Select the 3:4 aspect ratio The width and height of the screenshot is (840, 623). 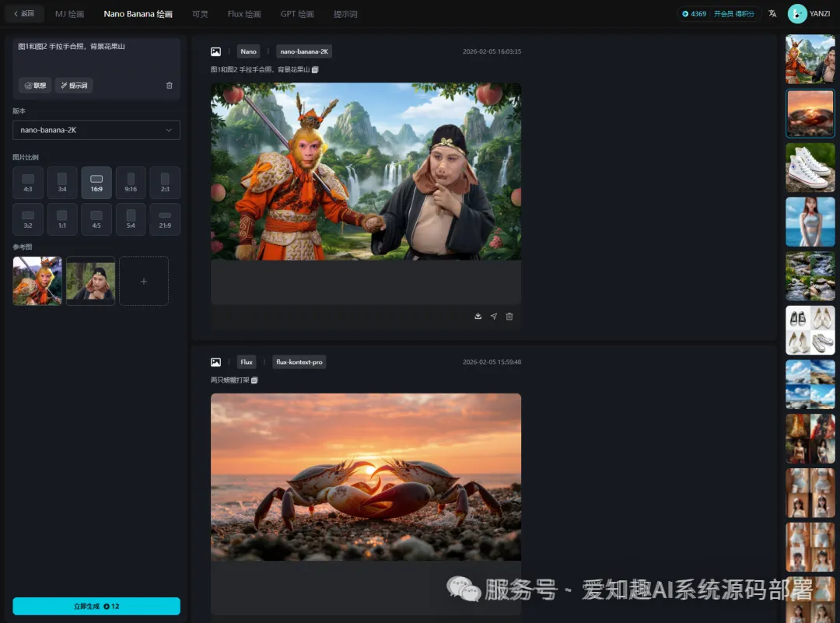pyautogui.click(x=62, y=183)
